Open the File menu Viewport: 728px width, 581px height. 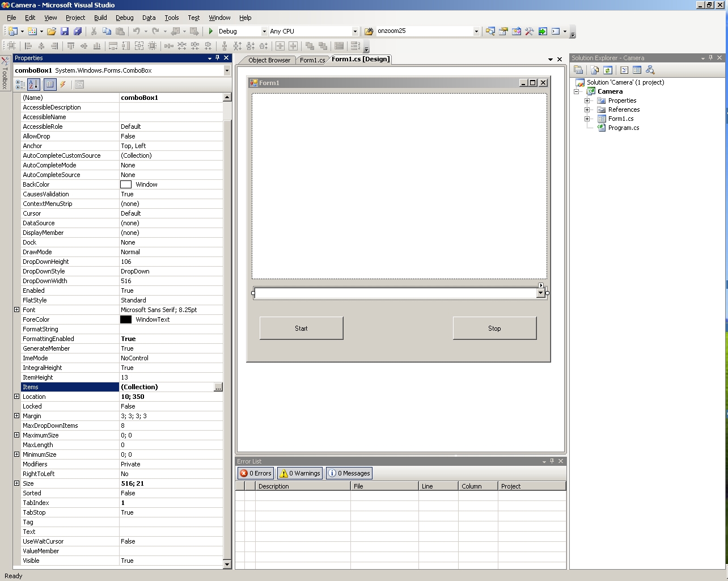click(x=11, y=18)
